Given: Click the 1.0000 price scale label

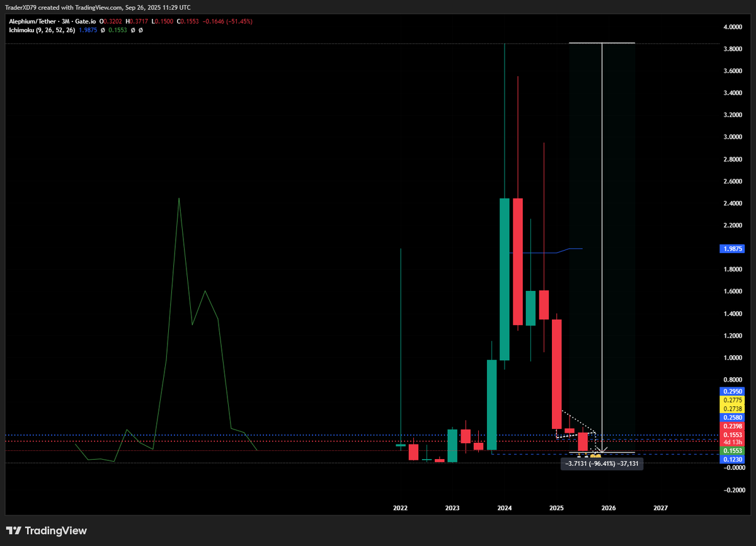Looking at the screenshot, I should [733, 358].
